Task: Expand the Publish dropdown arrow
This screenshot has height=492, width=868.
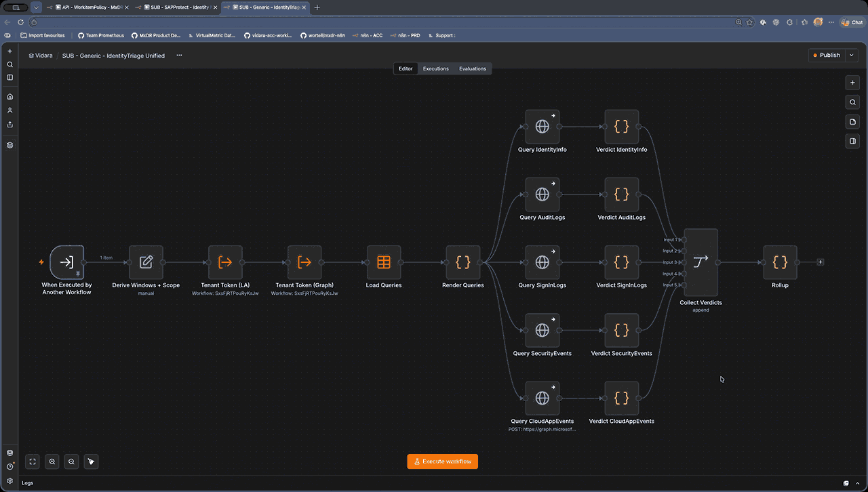Action: tap(852, 56)
